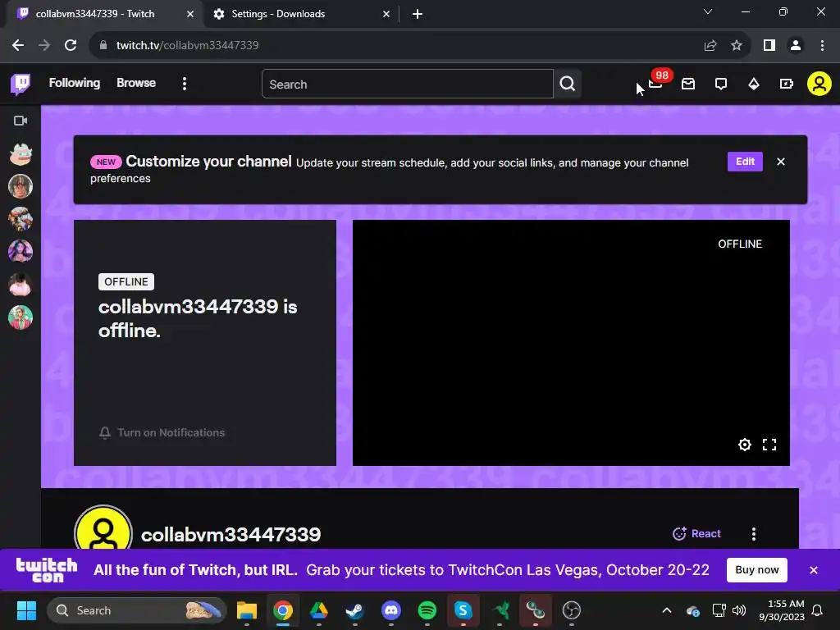This screenshot has height=630, width=840.
Task: Open second sidebar channel avatar
Action: tap(21, 186)
